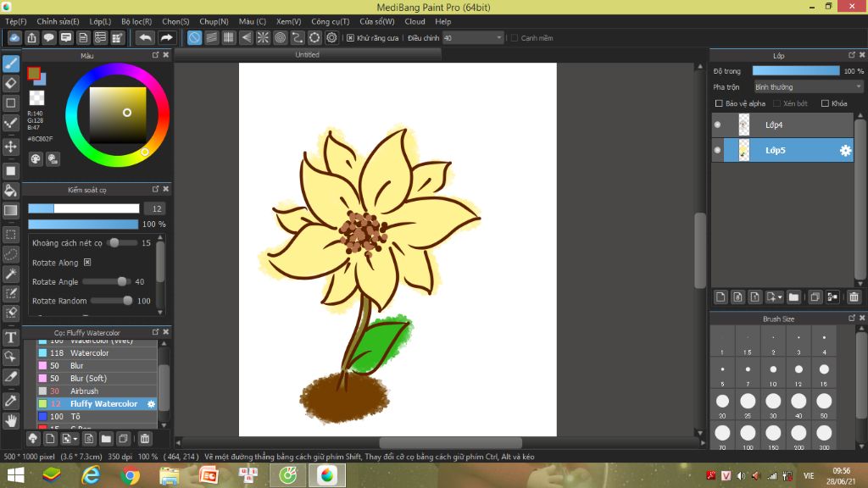Image resolution: width=868 pixels, height=488 pixels.
Task: Open settings gear for Fluffy Watercolor brush
Action: (x=151, y=404)
